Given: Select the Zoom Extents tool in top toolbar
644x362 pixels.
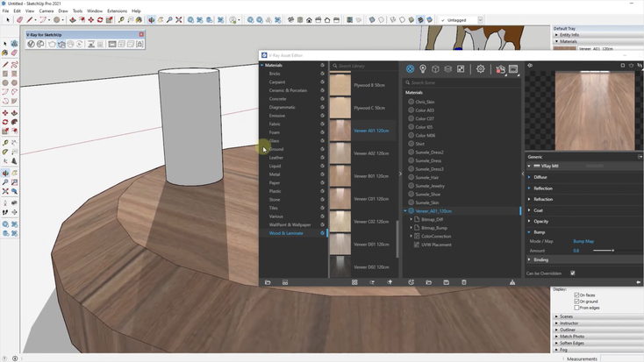Looking at the screenshot, I should coord(179,19).
